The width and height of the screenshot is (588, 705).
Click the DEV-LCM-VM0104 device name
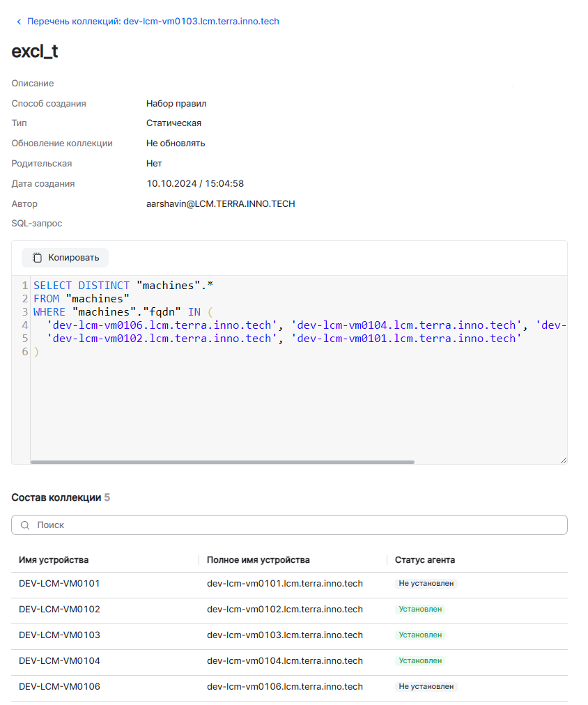pyautogui.click(x=59, y=661)
